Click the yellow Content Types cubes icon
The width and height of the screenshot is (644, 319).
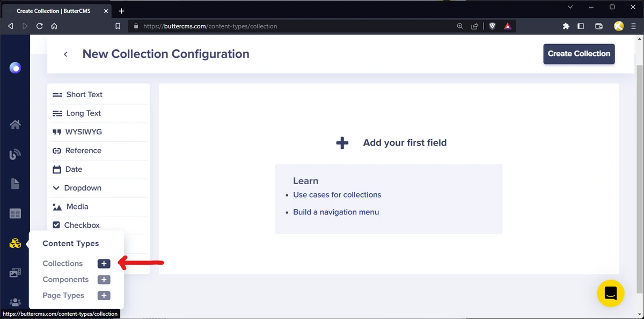(x=15, y=244)
